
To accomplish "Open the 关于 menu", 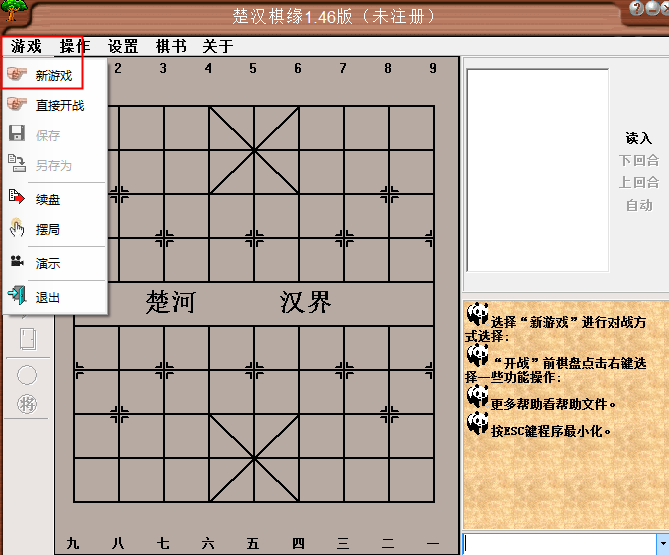I will pyautogui.click(x=218, y=46).
